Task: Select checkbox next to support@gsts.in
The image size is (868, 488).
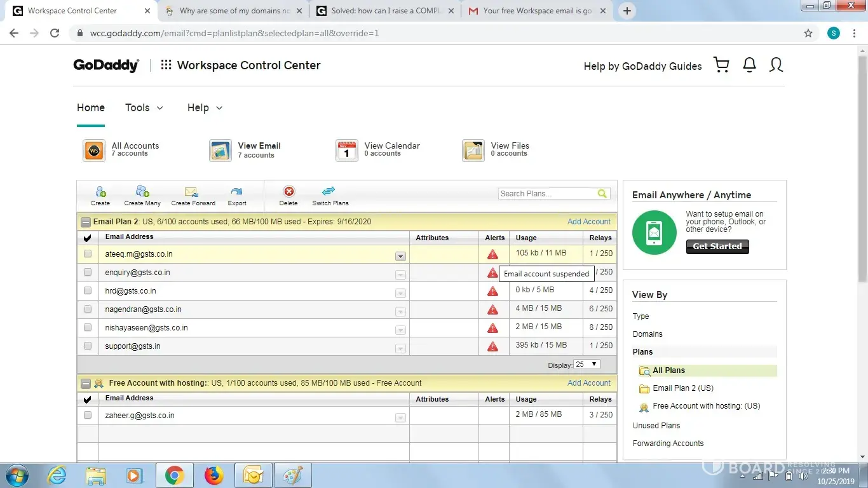Action: (x=88, y=346)
